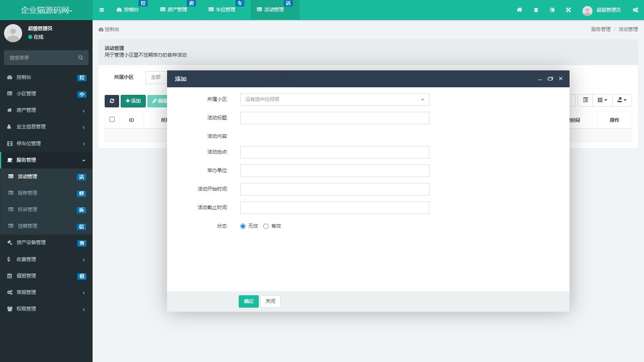Click the 活动截止时间 input field

point(334,208)
